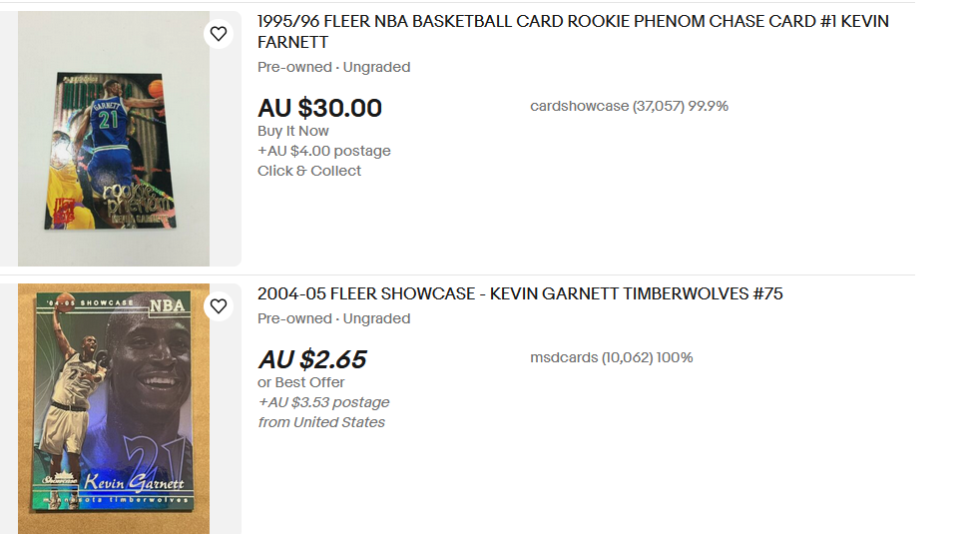Open 1995/96 Fleer Rookie Phenom listing title
The width and height of the screenshot is (980, 534).
573,31
